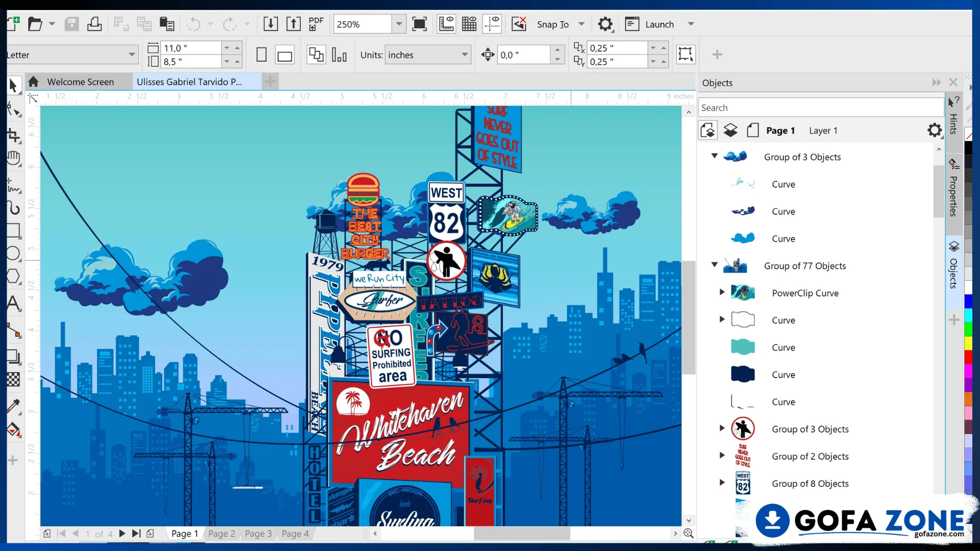Pick the red color swatch in palette
The image size is (980, 551).
pyautogui.click(x=968, y=356)
